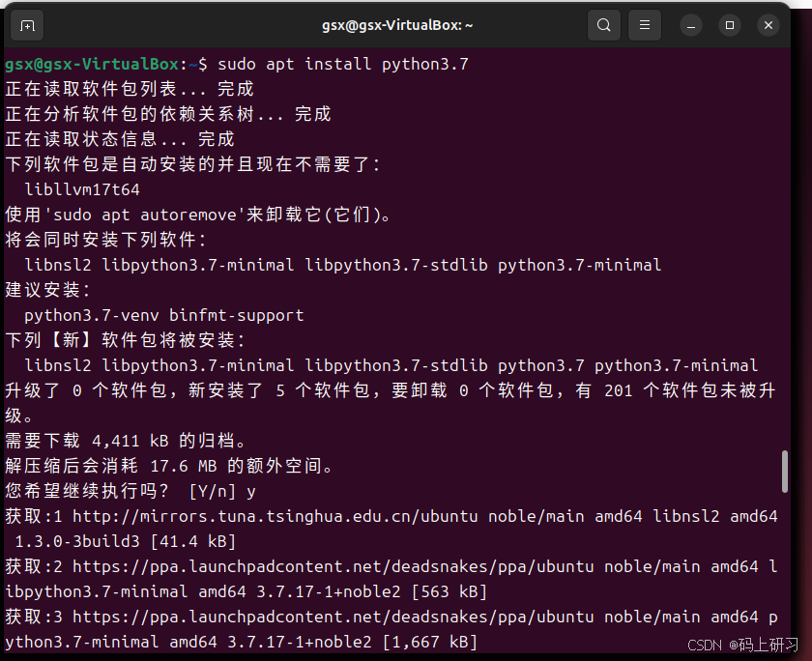This screenshot has height=661, width=812.
Task: Maximize the terminal window
Action: [x=728, y=25]
